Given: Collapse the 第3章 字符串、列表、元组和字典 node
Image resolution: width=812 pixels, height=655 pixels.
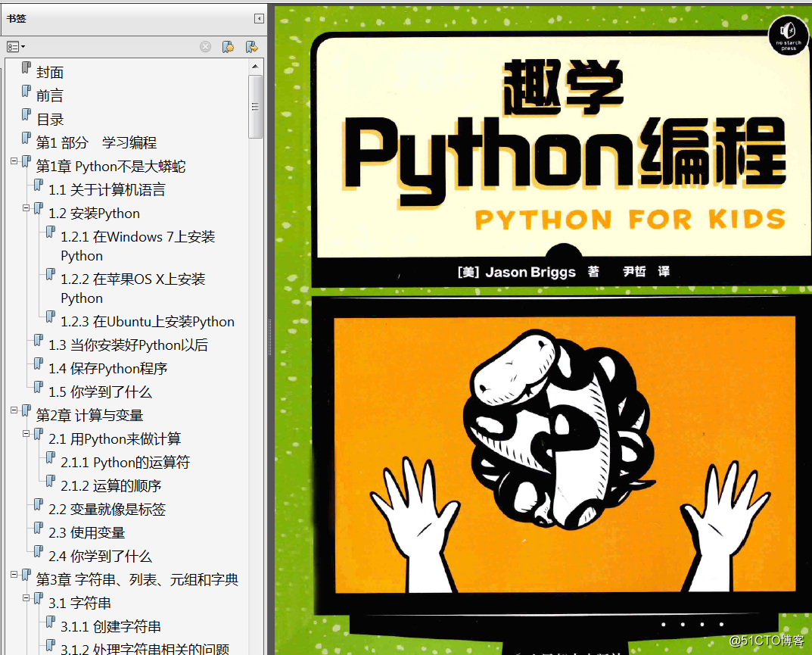Looking at the screenshot, I should click(14, 574).
